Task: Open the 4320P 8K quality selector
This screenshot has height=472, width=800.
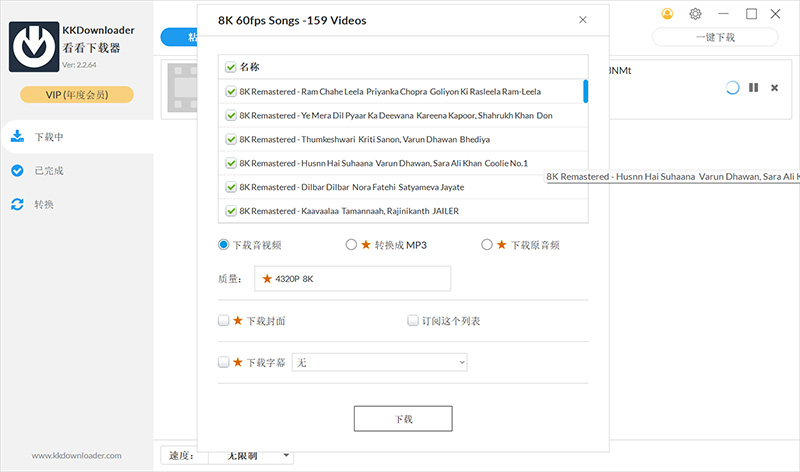Action: (352, 279)
